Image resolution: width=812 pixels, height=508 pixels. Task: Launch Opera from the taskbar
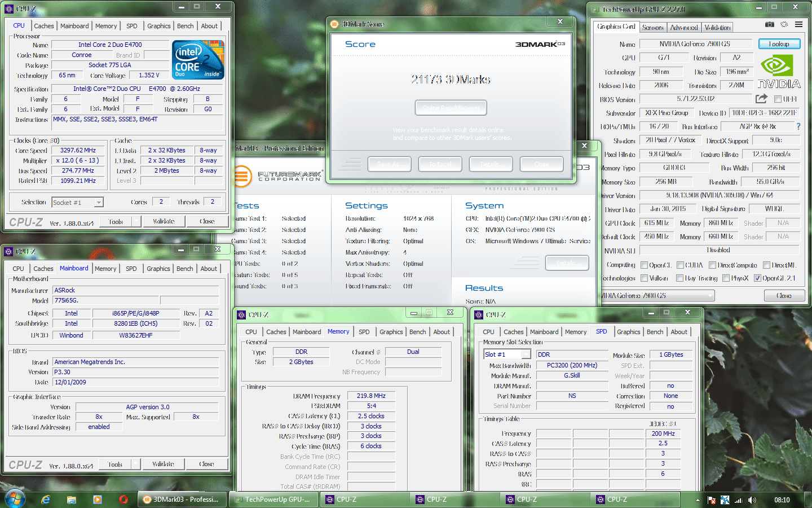point(123,500)
